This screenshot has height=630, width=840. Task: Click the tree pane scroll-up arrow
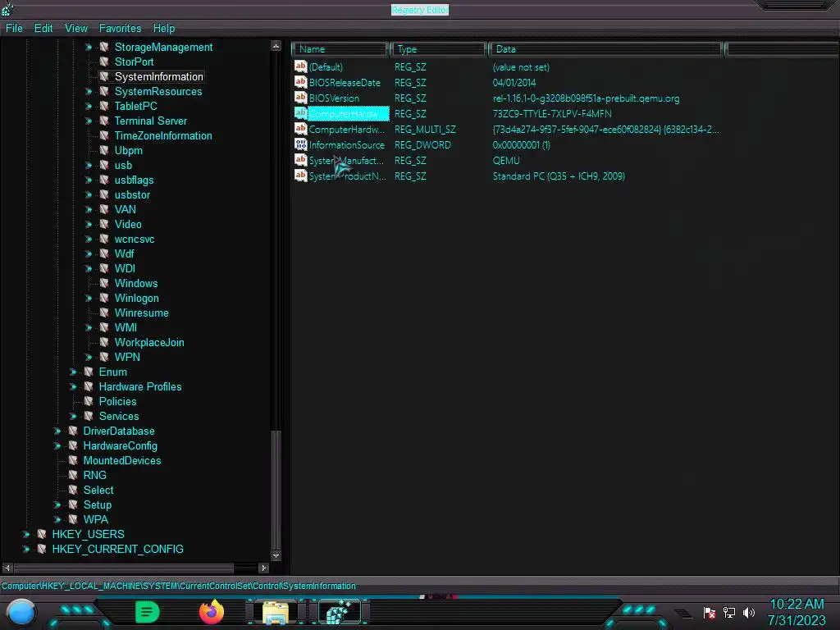coord(276,46)
